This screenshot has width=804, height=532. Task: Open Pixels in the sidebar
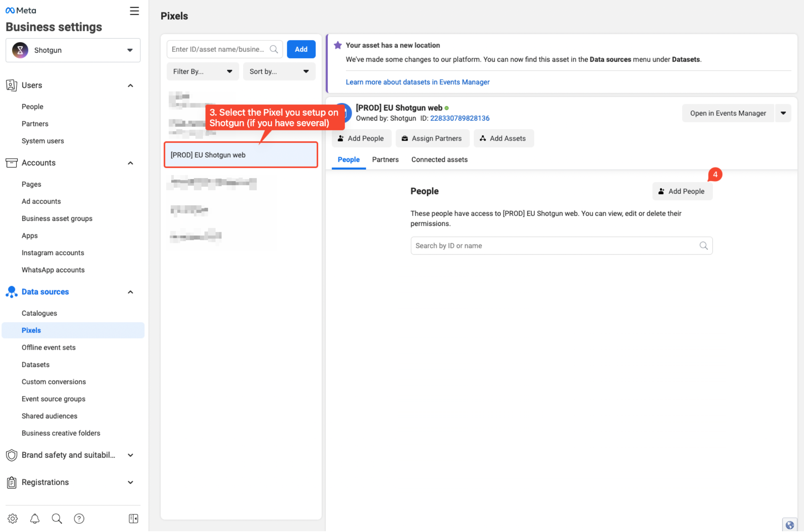coord(73,330)
